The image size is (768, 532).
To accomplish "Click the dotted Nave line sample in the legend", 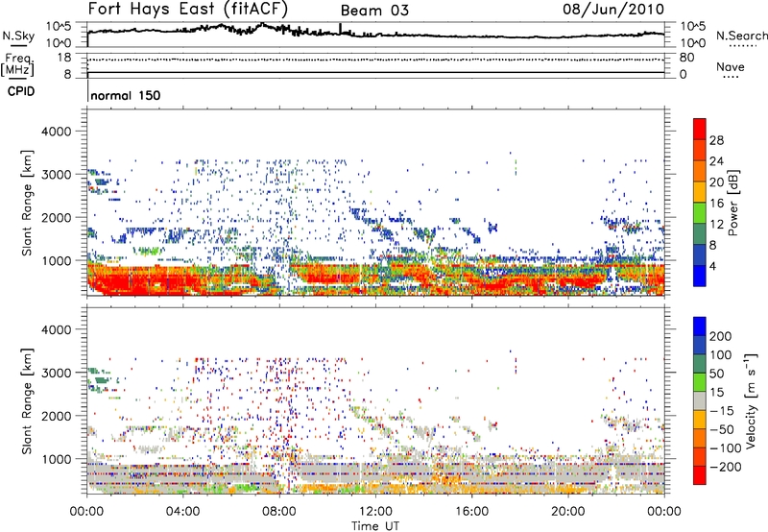I will click(x=731, y=77).
